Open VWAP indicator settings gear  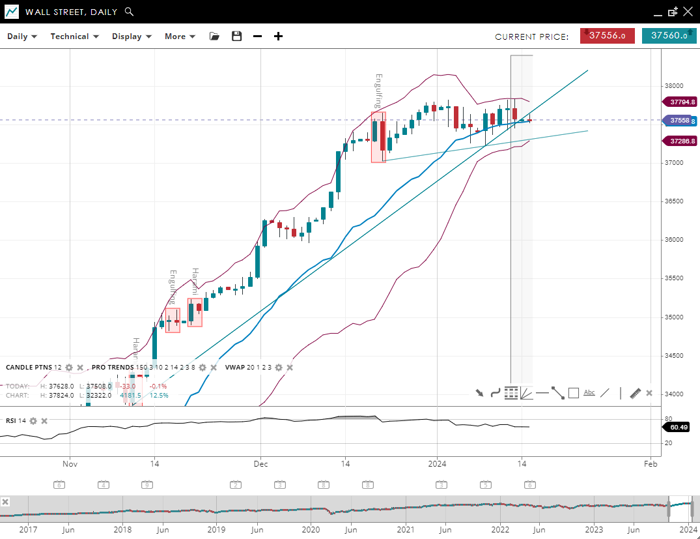tap(279, 367)
